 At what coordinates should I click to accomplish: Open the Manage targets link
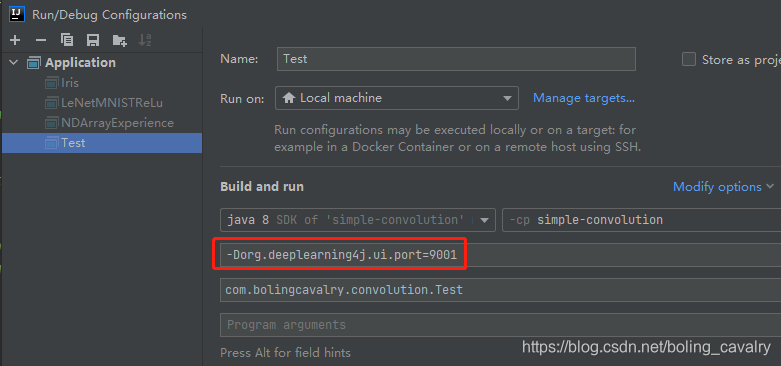click(584, 98)
